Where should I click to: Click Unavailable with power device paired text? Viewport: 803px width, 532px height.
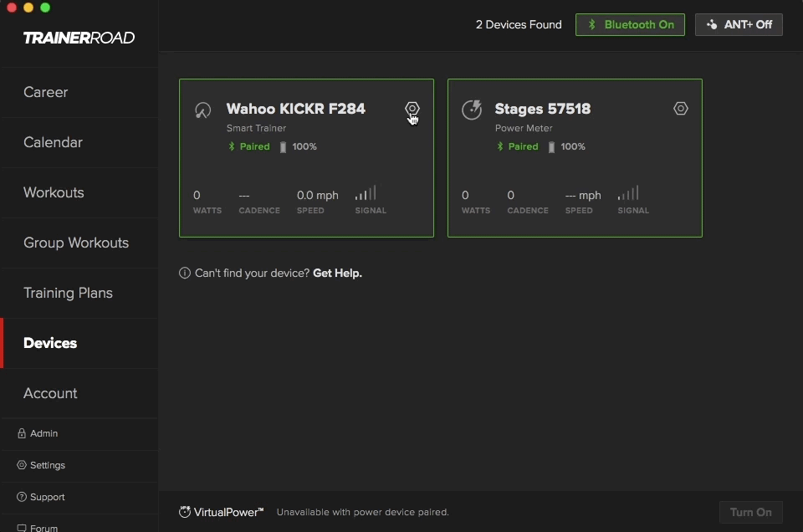(x=362, y=512)
